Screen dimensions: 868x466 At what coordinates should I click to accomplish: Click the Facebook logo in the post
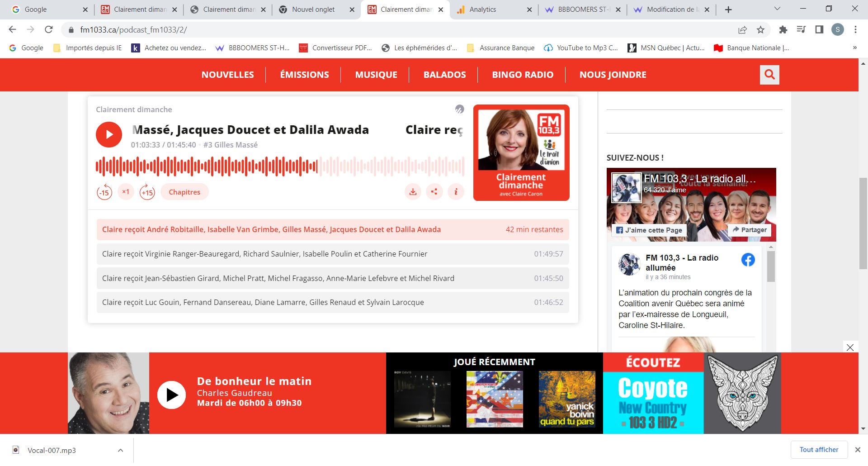click(748, 260)
